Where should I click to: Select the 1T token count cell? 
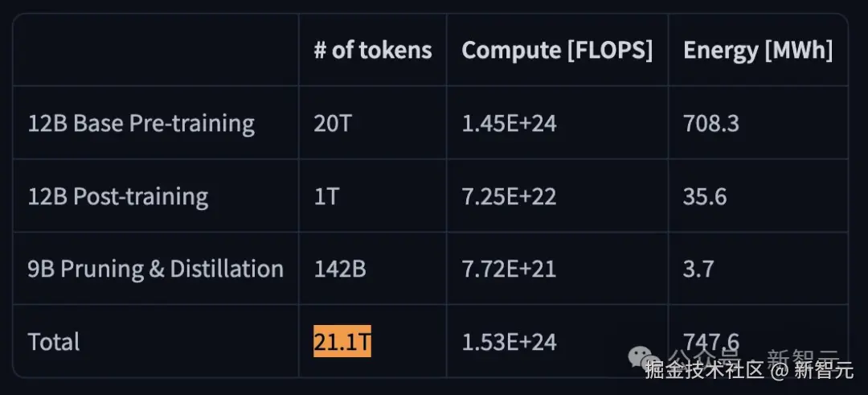coord(326,196)
